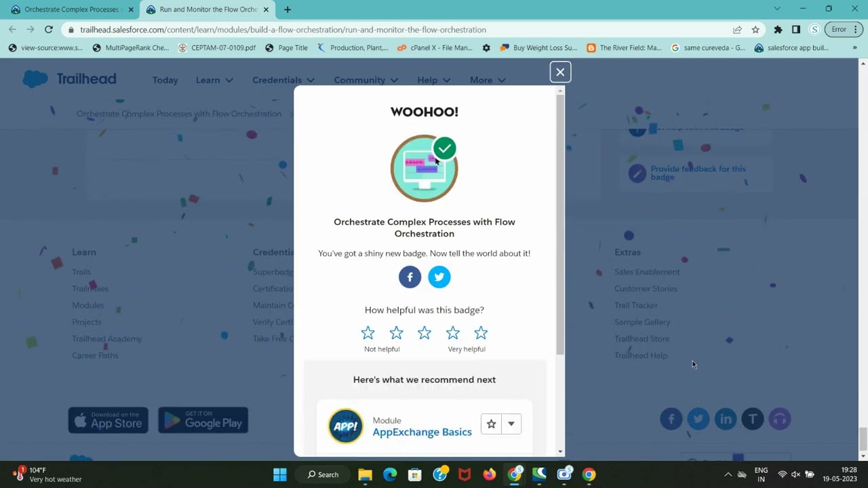The width and height of the screenshot is (868, 488).
Task: Expand the Learn navigation menu
Action: (x=214, y=80)
